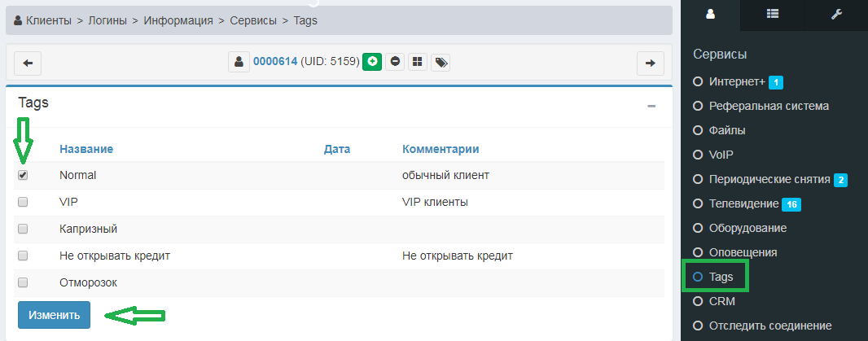
Task: Collapse the Tags panel with minus
Action: point(651,106)
